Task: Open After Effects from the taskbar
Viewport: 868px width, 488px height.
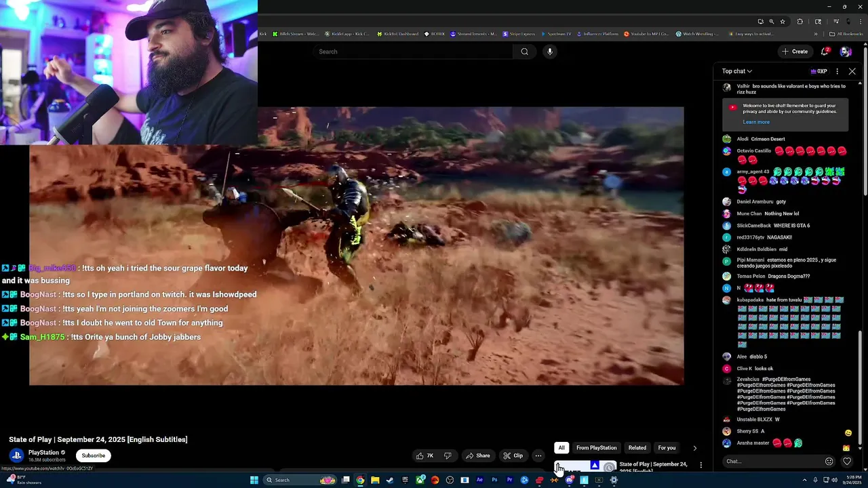Action: click(x=479, y=480)
